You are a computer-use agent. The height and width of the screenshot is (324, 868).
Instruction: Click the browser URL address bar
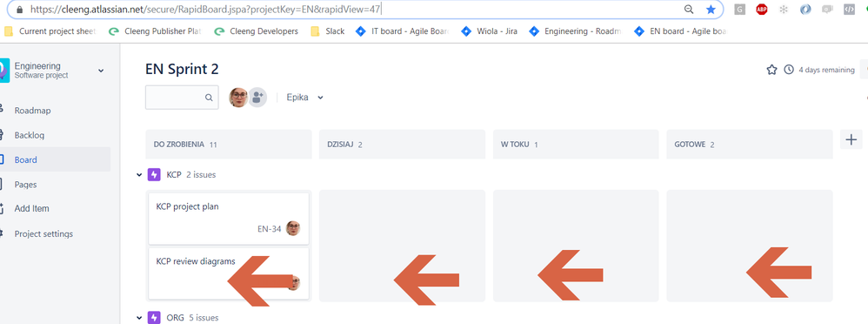coord(354,10)
